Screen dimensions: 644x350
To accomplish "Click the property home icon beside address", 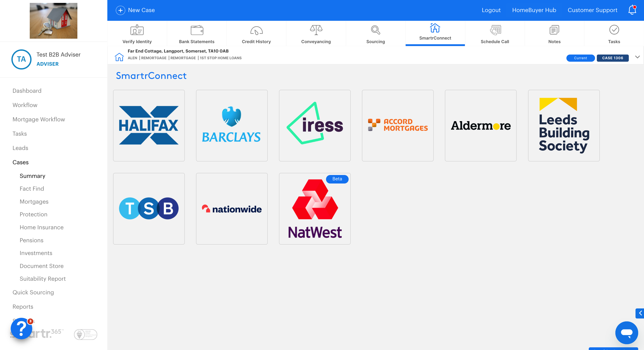I will click(119, 57).
